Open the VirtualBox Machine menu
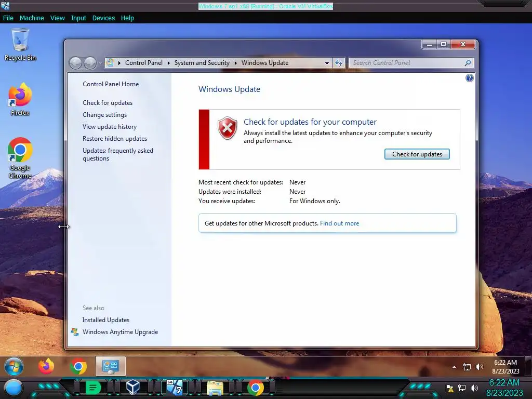 32,18
